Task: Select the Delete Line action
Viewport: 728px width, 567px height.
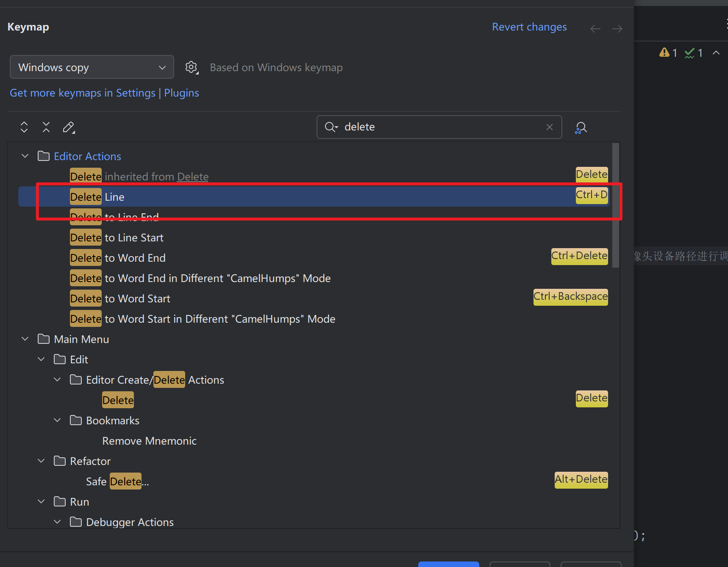Action: [x=314, y=197]
